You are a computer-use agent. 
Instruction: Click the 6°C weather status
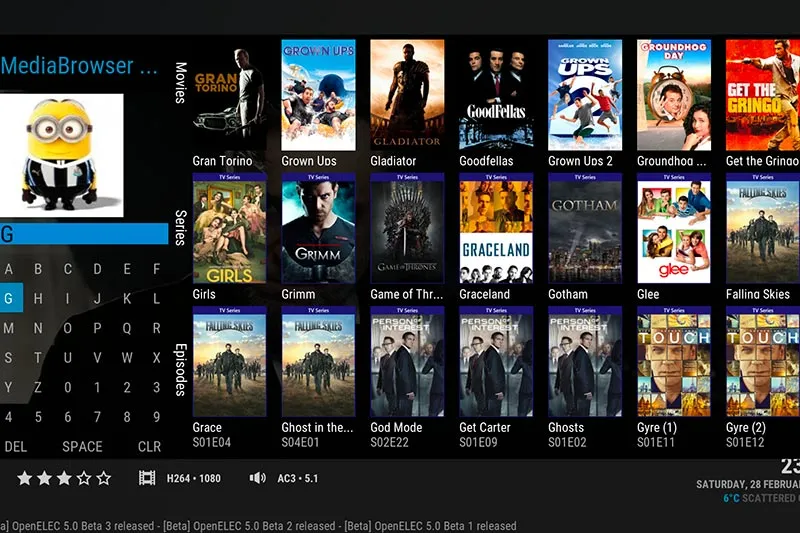pos(761,498)
